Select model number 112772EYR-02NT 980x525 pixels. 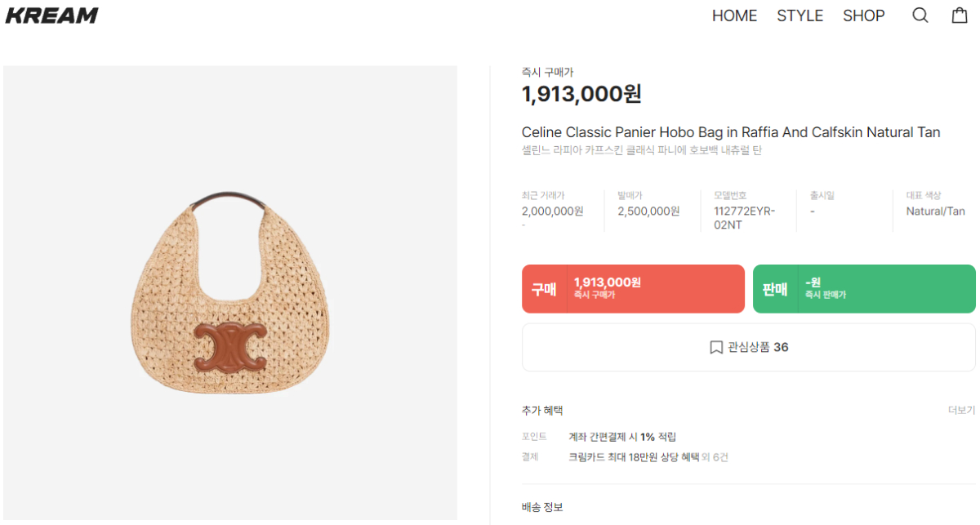pyautogui.click(x=744, y=218)
